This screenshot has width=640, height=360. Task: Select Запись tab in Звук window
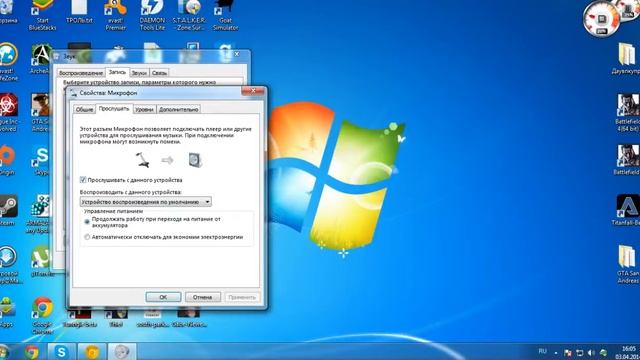tap(118, 72)
